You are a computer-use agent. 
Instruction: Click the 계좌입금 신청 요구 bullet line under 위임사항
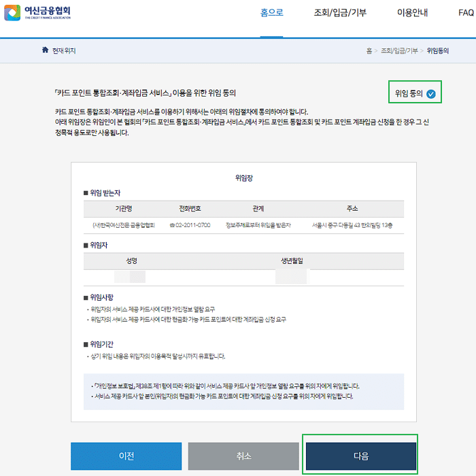click(186, 320)
